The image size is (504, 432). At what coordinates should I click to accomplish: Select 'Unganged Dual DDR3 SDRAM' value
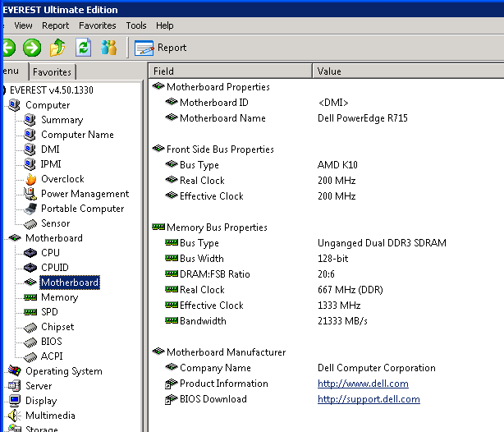(x=382, y=243)
